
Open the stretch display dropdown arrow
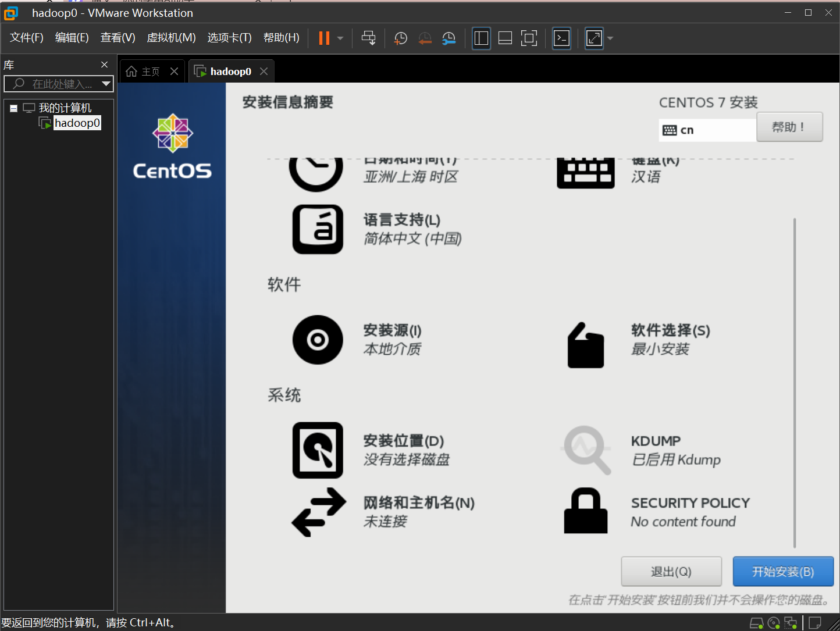coord(610,38)
